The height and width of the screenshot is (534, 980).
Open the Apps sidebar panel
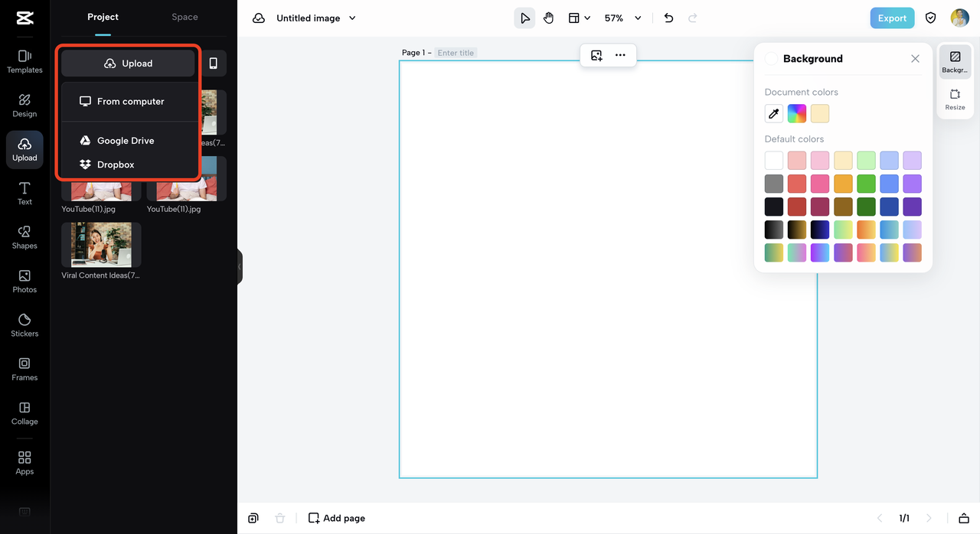click(x=24, y=462)
